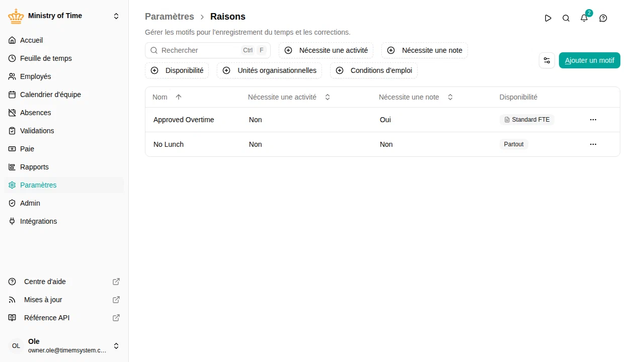Click external link icon beside Référence API
The width and height of the screenshot is (644, 362).
[x=116, y=318]
